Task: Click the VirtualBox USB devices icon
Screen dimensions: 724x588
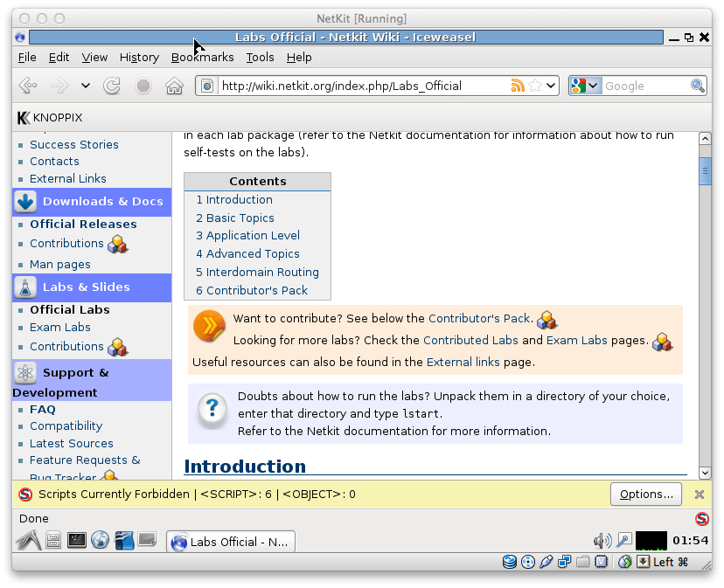Action: (x=546, y=562)
